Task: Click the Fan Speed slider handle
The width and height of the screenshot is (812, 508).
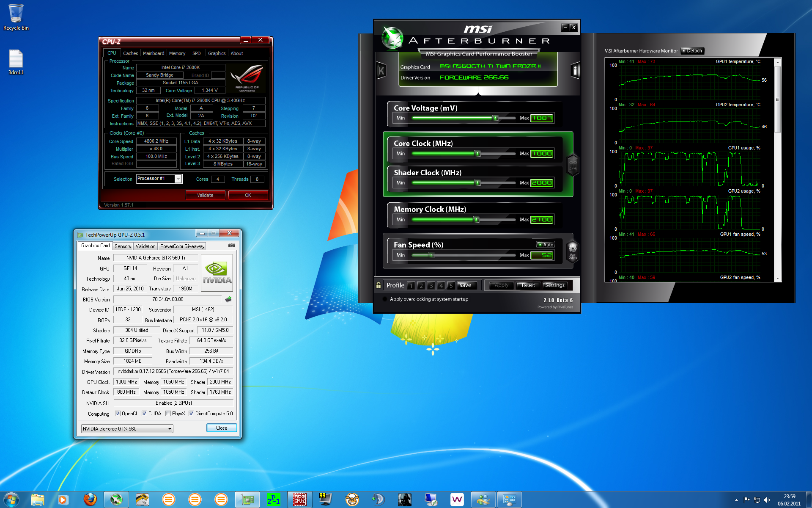Action: 431,255
